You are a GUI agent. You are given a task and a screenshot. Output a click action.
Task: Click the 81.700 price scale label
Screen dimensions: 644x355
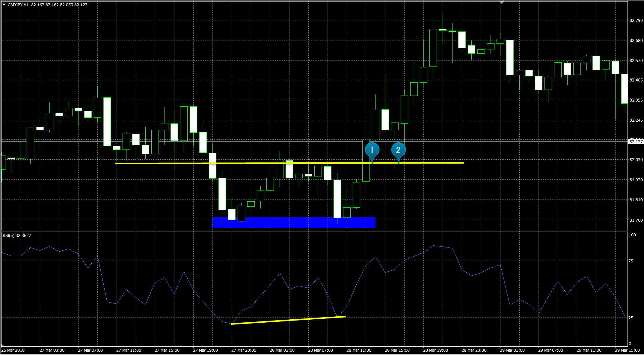[x=636, y=220]
